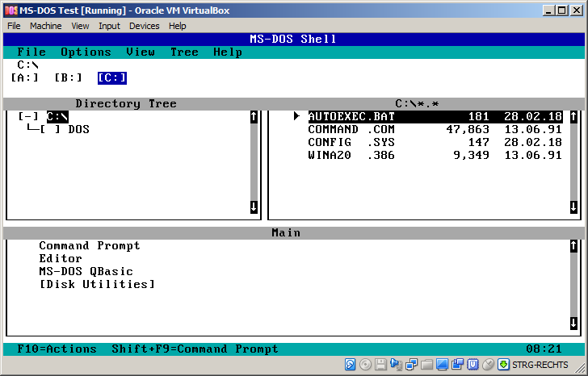Switch to drive A:
The height and width of the screenshot is (376, 588).
(25, 78)
